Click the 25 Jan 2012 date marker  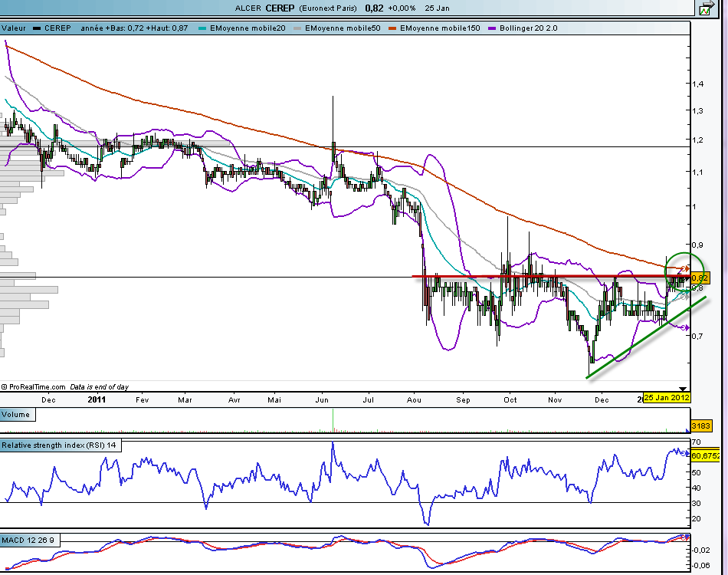[667, 398]
